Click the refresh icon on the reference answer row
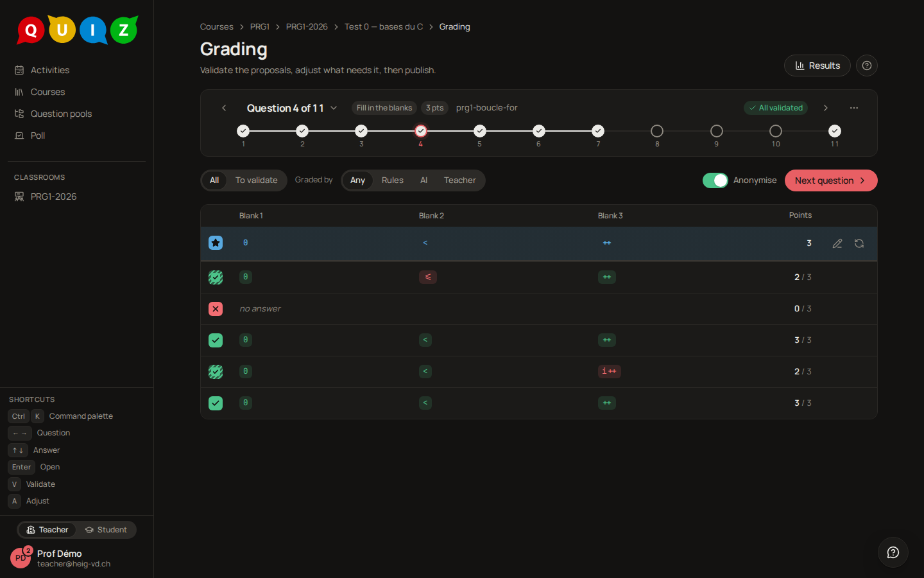The width and height of the screenshot is (924, 578). click(859, 243)
